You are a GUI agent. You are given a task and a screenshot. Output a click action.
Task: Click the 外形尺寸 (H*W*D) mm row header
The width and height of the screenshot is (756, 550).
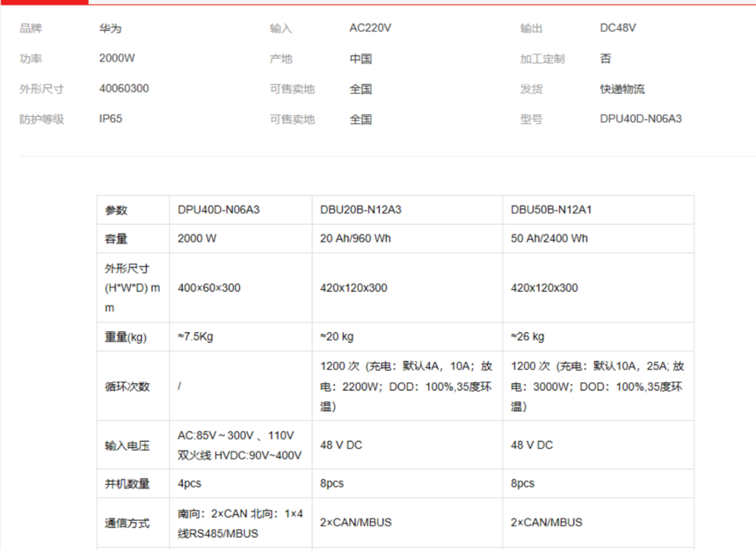[133, 288]
